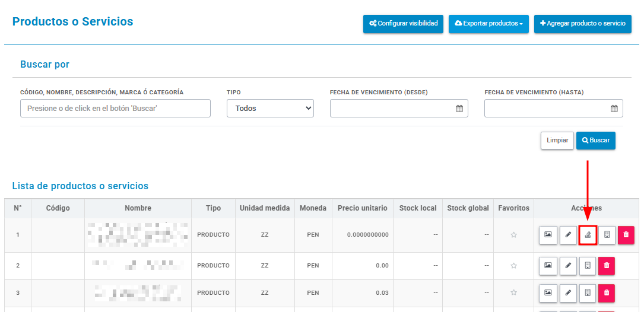Click the pencil edit icon in row 3
Image resolution: width=644 pixels, height=312 pixels.
point(568,293)
